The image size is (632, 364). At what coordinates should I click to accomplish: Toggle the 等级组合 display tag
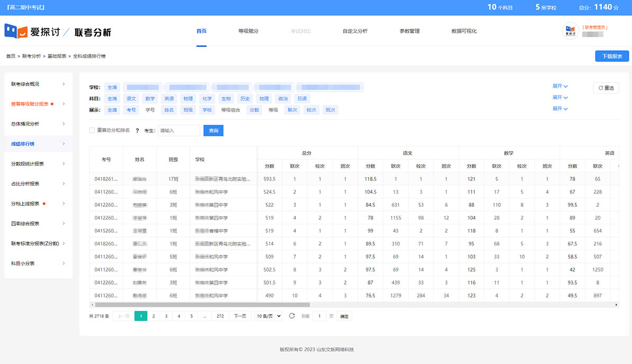click(x=230, y=110)
